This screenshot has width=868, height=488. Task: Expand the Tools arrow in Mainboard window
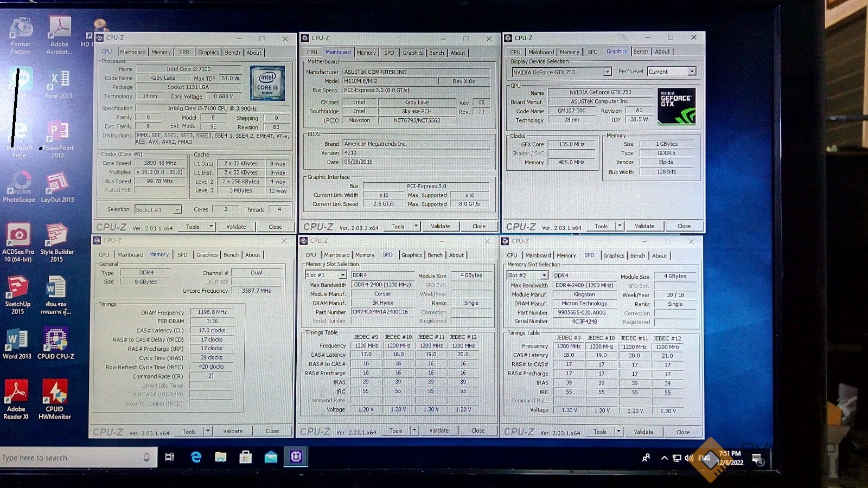pos(416,226)
